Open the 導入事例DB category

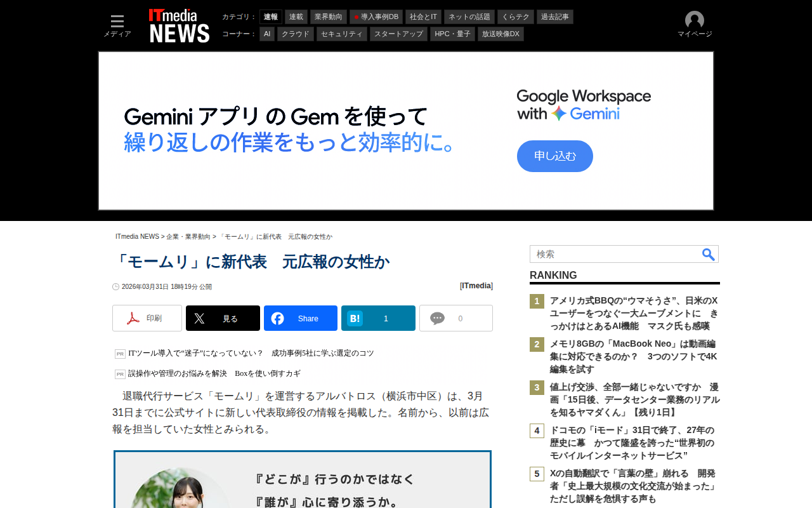[x=376, y=17]
